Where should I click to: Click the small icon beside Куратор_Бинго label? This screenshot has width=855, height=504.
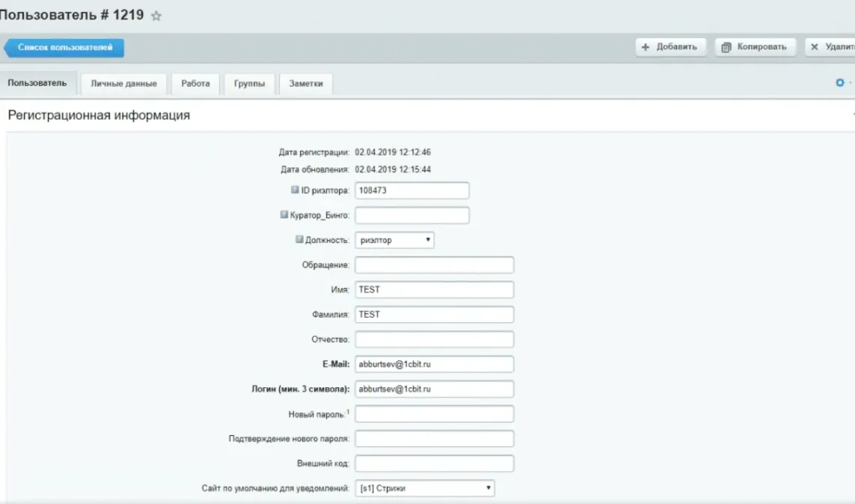coord(284,215)
